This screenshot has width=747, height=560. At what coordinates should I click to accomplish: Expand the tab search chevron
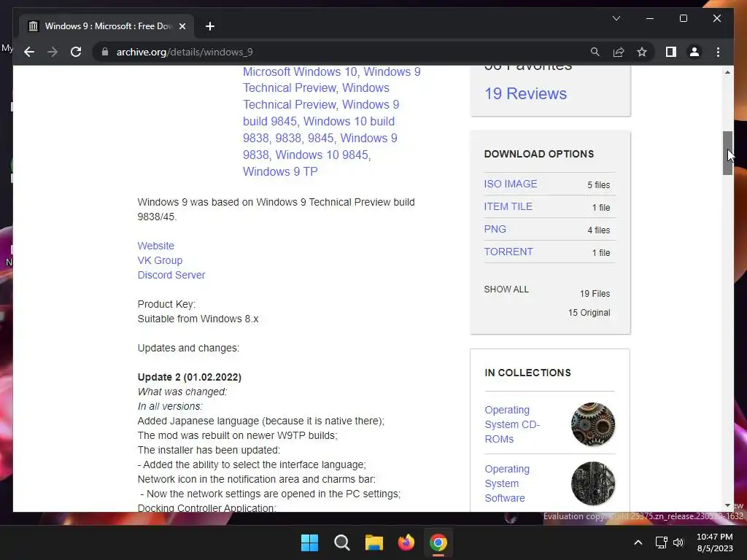(616, 18)
